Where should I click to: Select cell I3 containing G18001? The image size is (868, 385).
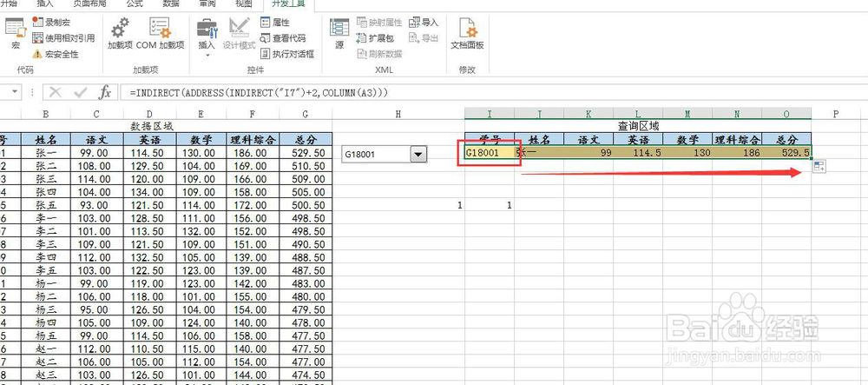point(490,152)
